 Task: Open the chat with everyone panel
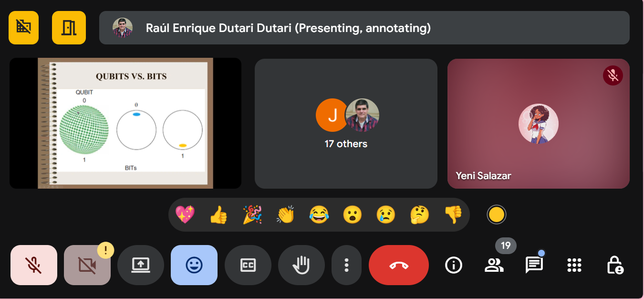[x=534, y=265]
